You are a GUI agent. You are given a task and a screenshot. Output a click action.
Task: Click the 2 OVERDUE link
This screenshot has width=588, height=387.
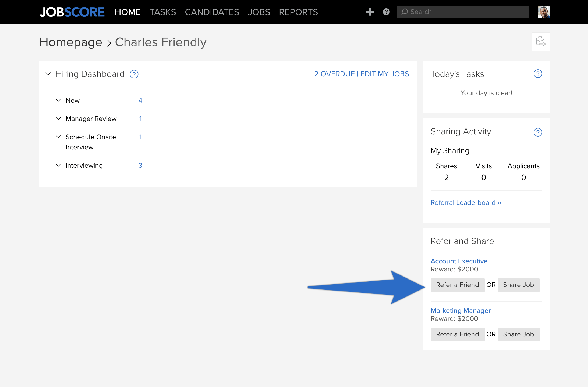coord(334,74)
